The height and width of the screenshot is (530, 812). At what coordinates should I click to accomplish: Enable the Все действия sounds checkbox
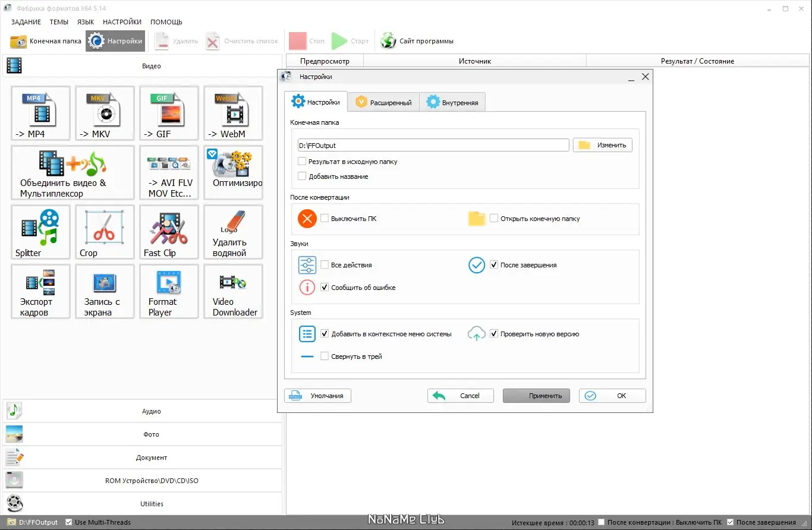point(325,265)
